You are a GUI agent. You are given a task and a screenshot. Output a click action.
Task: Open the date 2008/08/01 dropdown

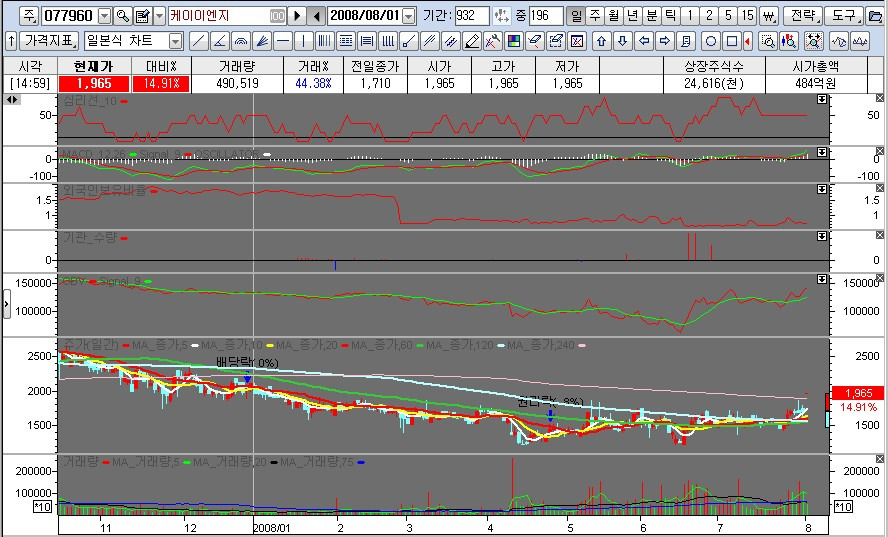click(x=409, y=16)
